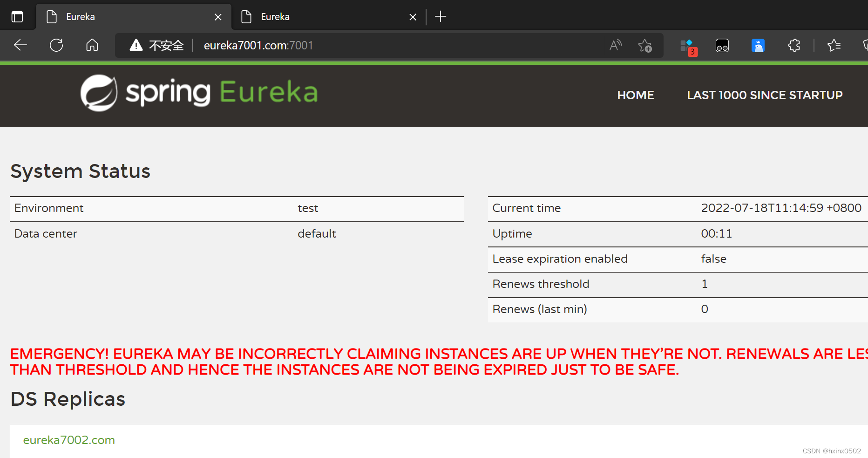Viewport: 868px width, 458px height.
Task: Select the Renews threshold value 1
Action: click(705, 284)
